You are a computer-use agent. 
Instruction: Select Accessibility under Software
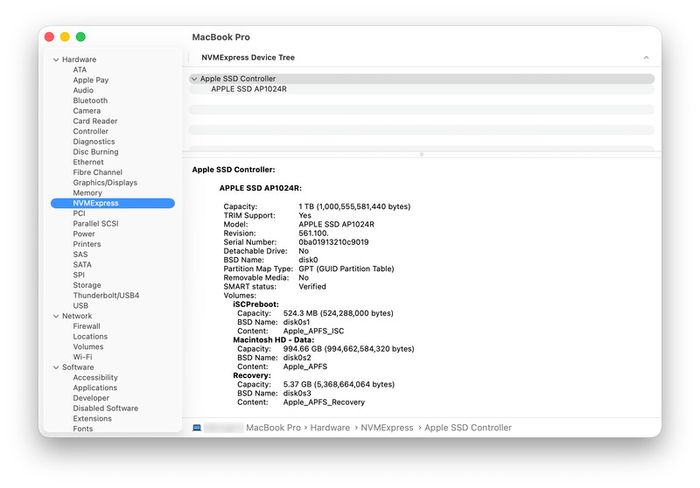point(96,378)
